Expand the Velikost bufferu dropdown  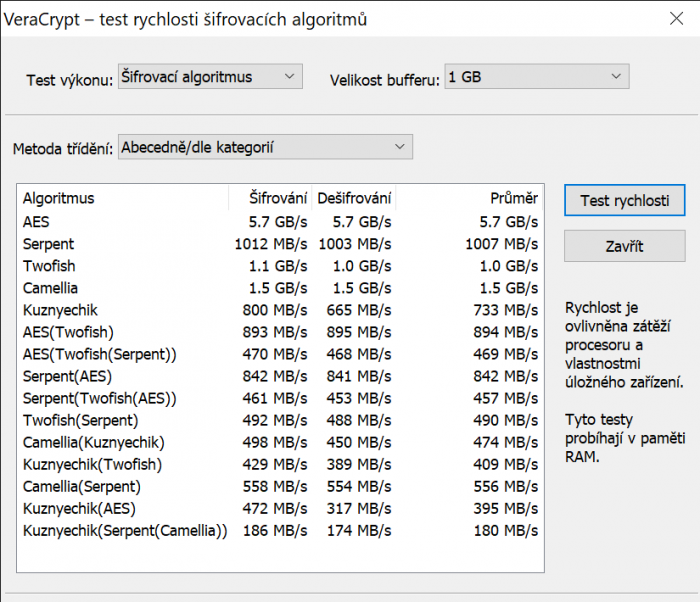[x=536, y=77]
